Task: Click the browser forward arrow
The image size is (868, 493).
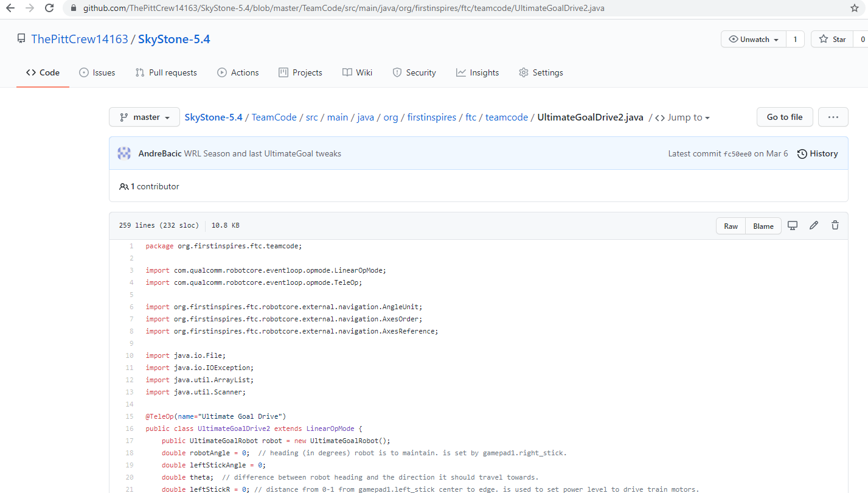Action: (x=30, y=9)
